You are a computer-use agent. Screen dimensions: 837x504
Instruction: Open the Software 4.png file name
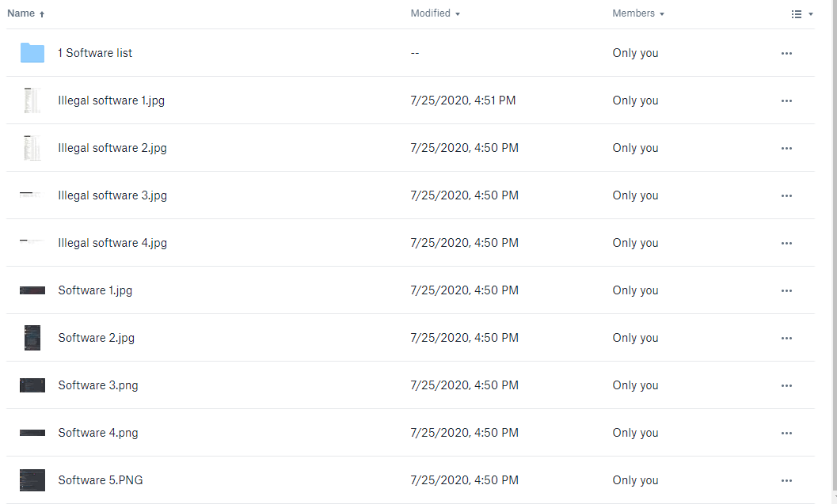[97, 433]
